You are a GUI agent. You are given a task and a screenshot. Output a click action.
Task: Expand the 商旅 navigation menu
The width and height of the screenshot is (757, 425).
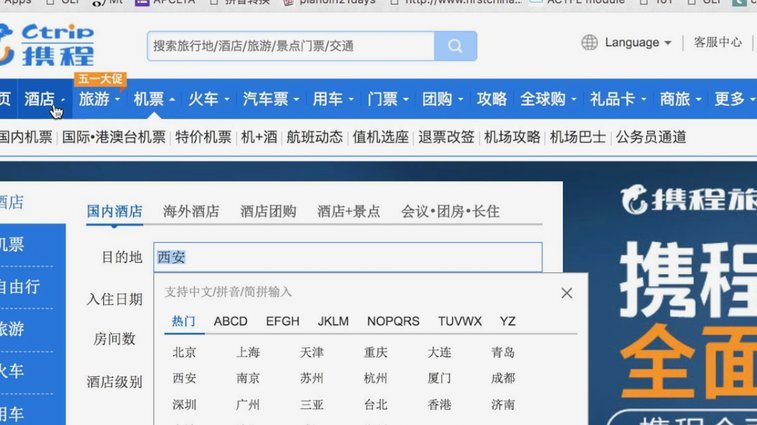coord(680,99)
